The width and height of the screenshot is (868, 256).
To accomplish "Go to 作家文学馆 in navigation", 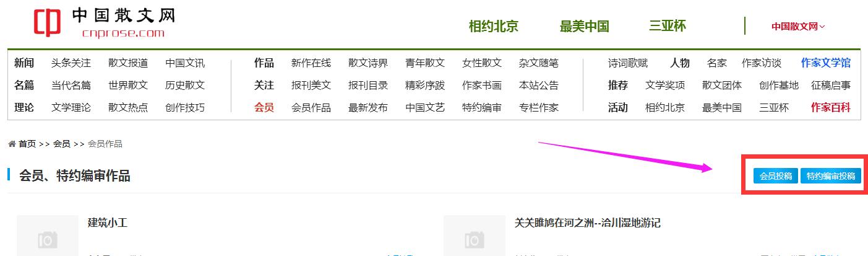I will (825, 63).
